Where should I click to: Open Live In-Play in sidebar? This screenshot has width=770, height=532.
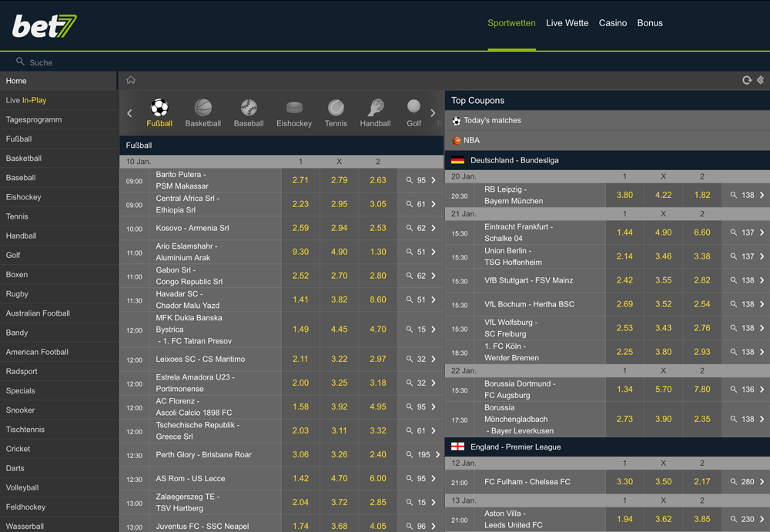pos(59,100)
